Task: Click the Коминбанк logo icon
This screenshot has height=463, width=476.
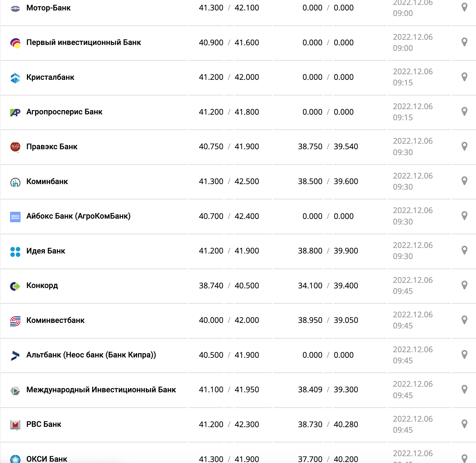Action: [15, 182]
